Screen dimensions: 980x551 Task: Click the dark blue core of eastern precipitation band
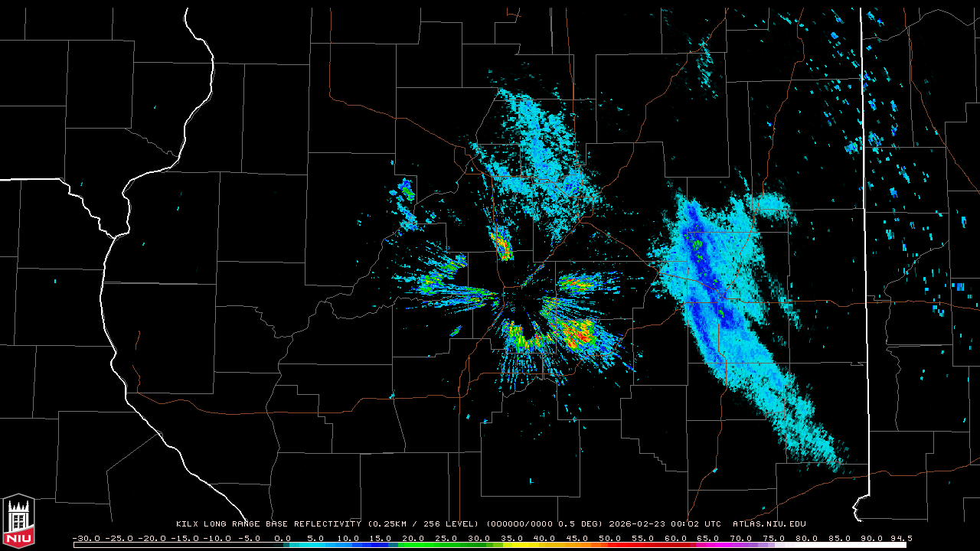701,253
